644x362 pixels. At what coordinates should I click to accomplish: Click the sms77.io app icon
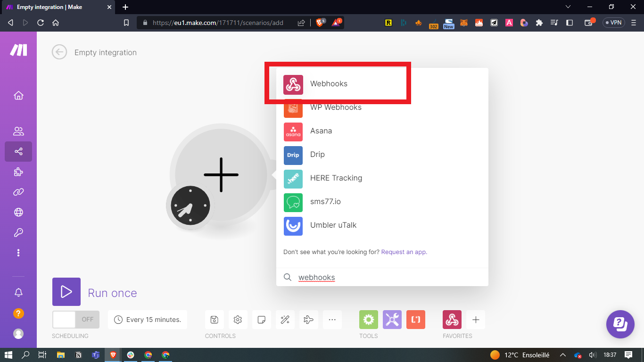[293, 203]
